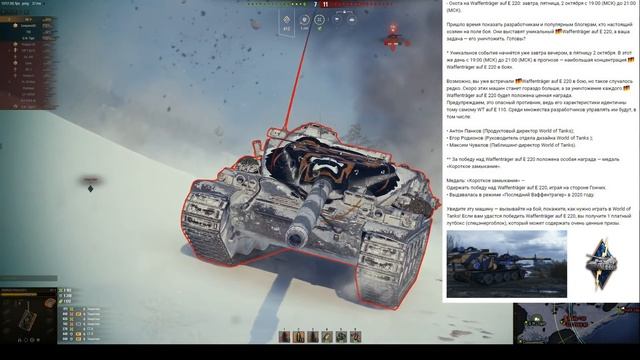Image resolution: width=640 pixels, height=360 pixels.
Task: Click the Short Circuit medal image
Action: pos(601,264)
